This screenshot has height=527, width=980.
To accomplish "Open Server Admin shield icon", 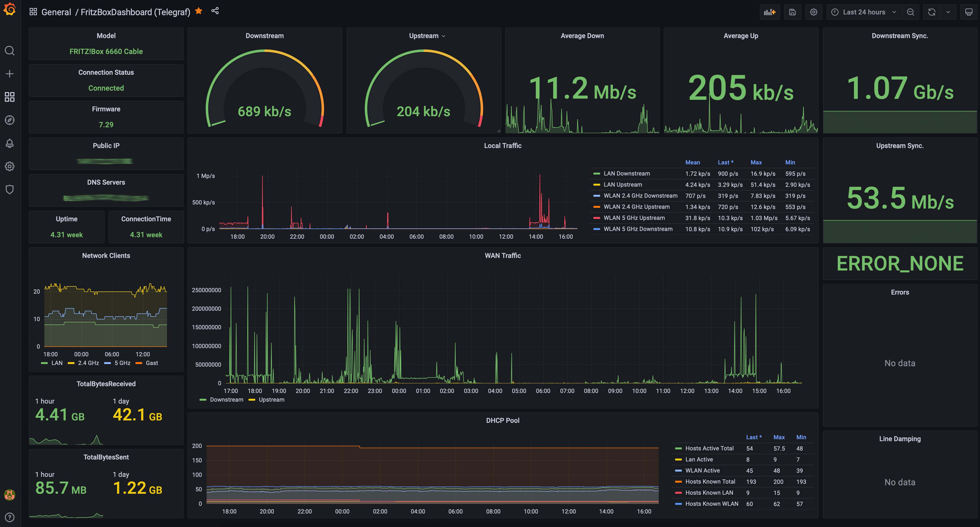I will [9, 189].
